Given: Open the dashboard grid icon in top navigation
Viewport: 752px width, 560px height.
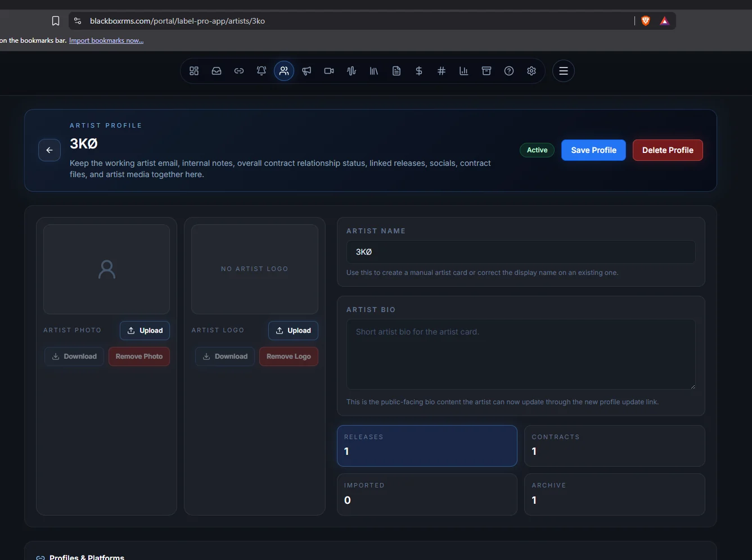Looking at the screenshot, I should (194, 71).
